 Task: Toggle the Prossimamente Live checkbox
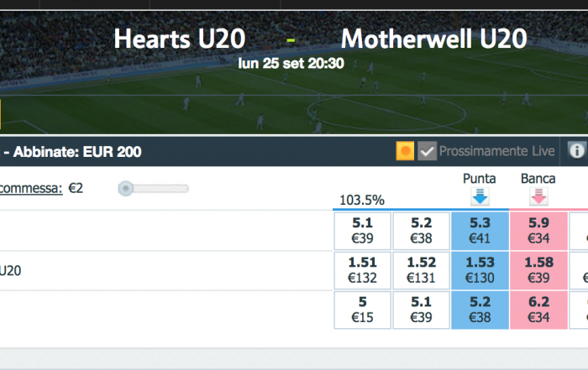427,151
